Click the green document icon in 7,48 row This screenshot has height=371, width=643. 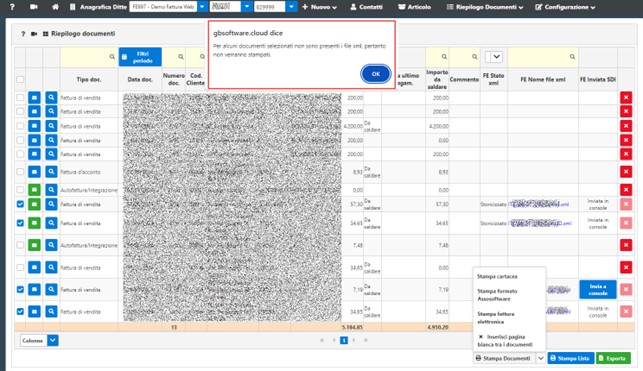tap(34, 245)
